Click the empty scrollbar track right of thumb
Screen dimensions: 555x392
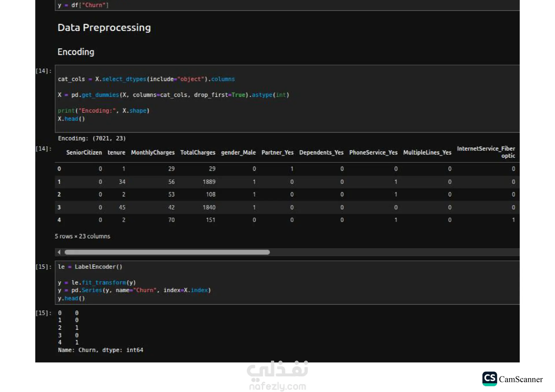(393, 252)
